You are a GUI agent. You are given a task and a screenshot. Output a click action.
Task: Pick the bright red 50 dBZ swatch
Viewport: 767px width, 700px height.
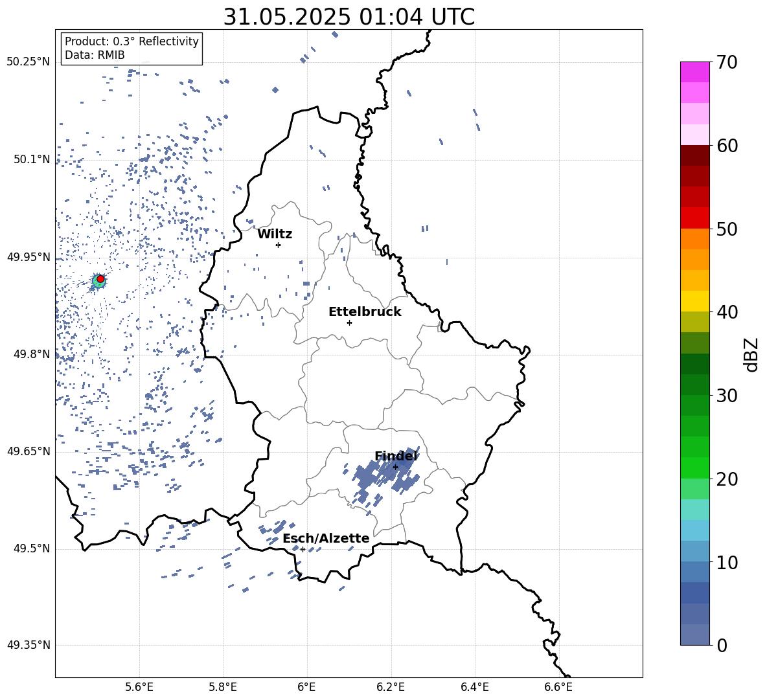(x=694, y=218)
